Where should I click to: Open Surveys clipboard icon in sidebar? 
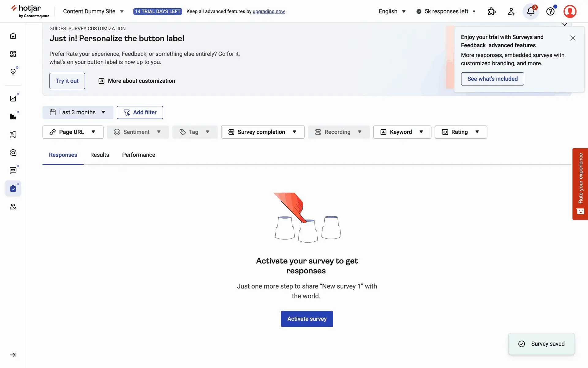pos(13,189)
